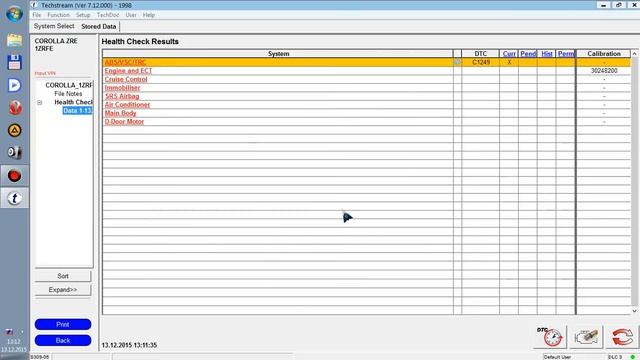Click the System column header
The width and height of the screenshot is (640, 360).
click(278, 53)
